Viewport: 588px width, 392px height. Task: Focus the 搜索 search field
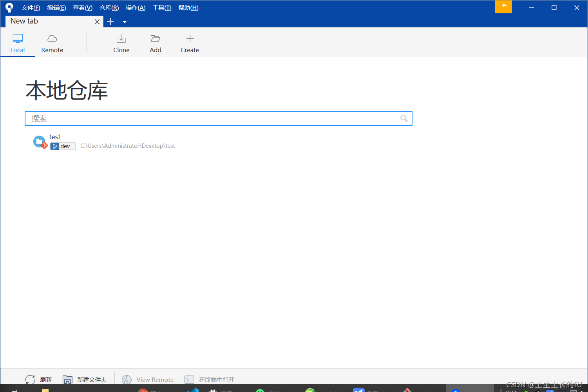pyautogui.click(x=218, y=118)
